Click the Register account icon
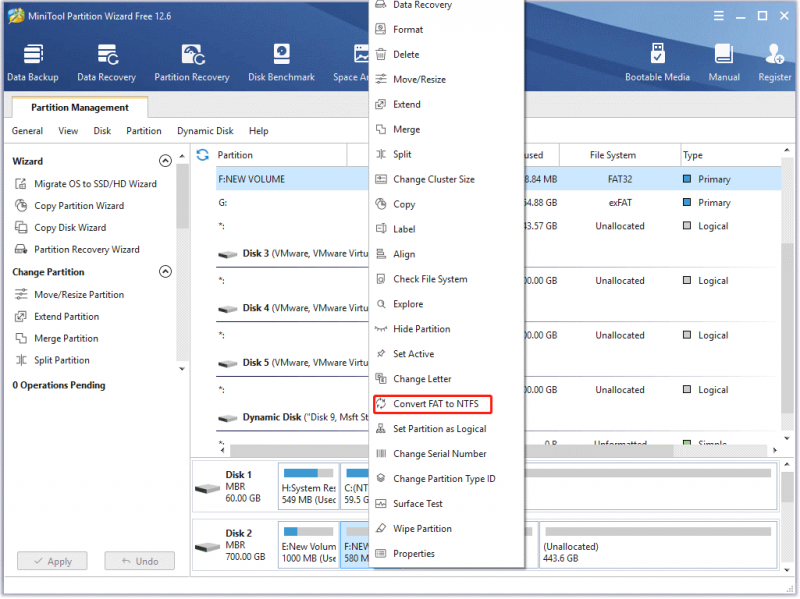This screenshot has height=599, width=800. tap(774, 63)
